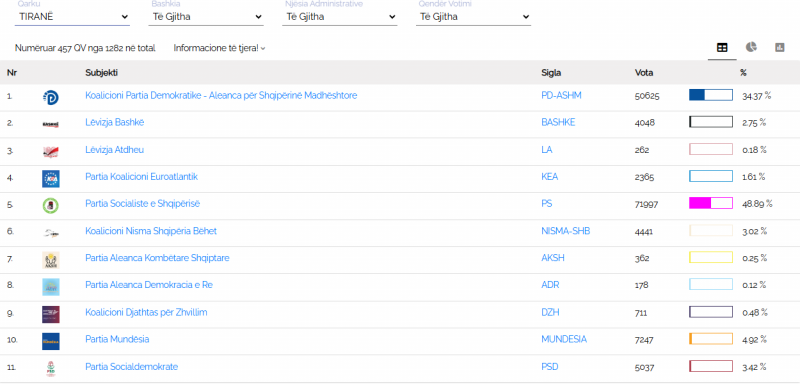Click the PD-ASHM party logo

click(x=51, y=97)
